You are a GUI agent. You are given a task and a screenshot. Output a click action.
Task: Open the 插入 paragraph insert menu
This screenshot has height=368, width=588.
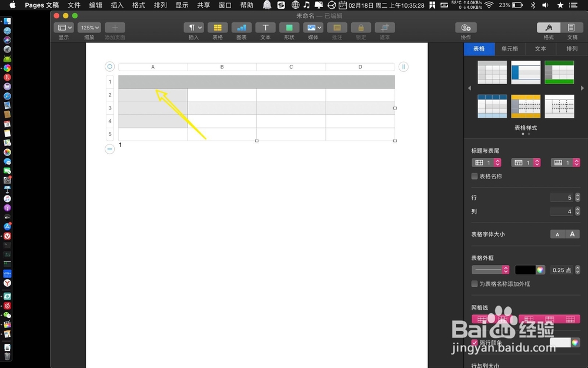(x=193, y=28)
